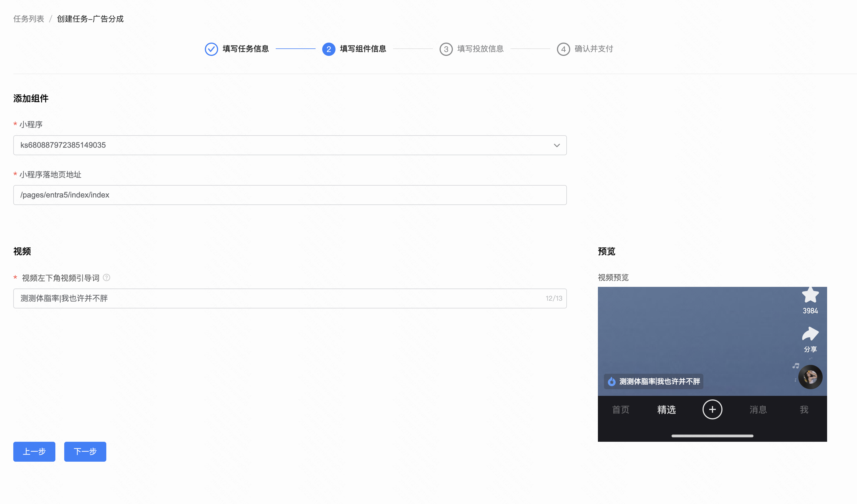This screenshot has width=857, height=504.
Task: Click the 12/13 character counter
Action: click(x=554, y=298)
